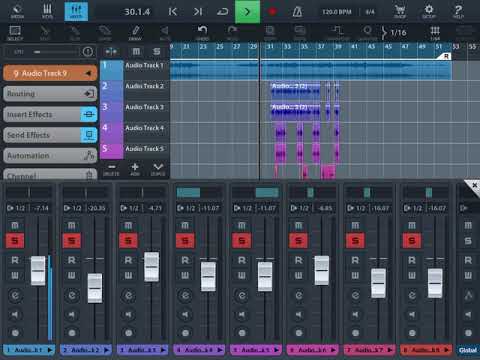Toggle Send Effects bypass button

click(89, 135)
